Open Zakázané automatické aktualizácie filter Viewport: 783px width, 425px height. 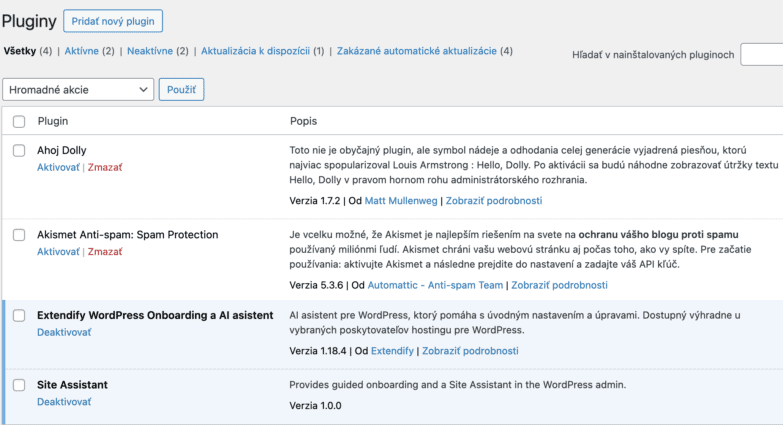pyautogui.click(x=416, y=51)
